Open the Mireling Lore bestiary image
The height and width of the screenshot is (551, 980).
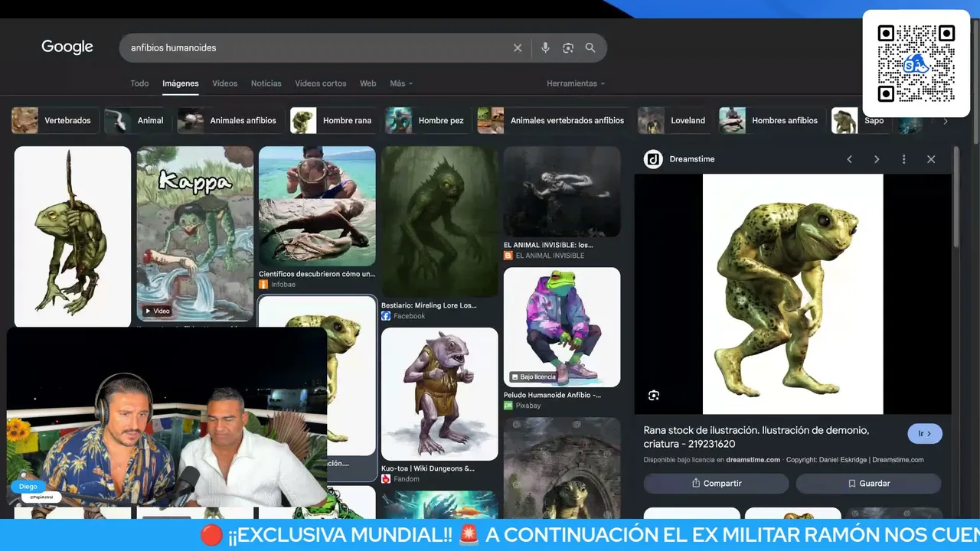pyautogui.click(x=439, y=222)
